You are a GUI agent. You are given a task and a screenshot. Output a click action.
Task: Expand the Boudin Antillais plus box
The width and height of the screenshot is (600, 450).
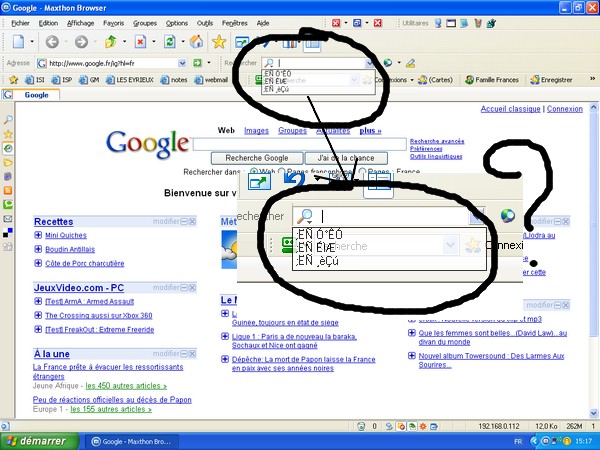pos(38,249)
